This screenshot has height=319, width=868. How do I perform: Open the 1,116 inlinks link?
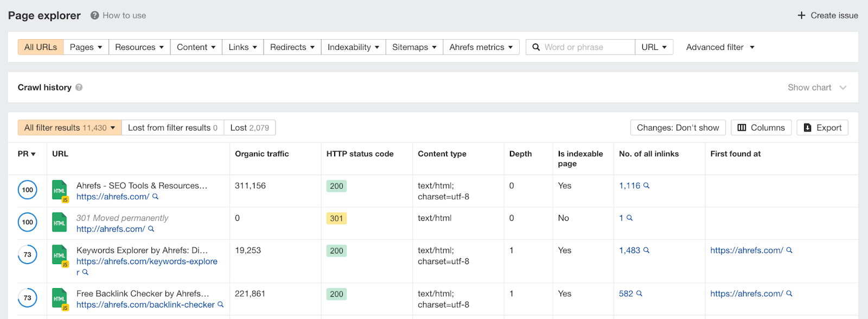(629, 186)
